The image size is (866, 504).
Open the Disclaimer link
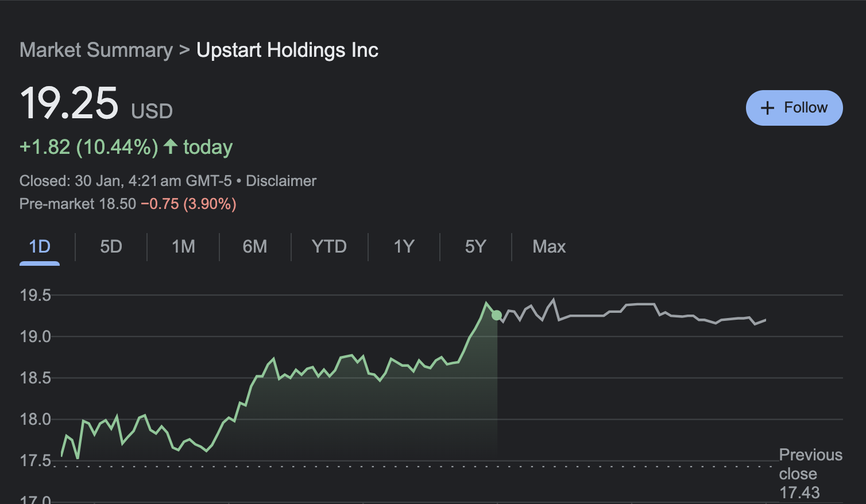coord(281,181)
